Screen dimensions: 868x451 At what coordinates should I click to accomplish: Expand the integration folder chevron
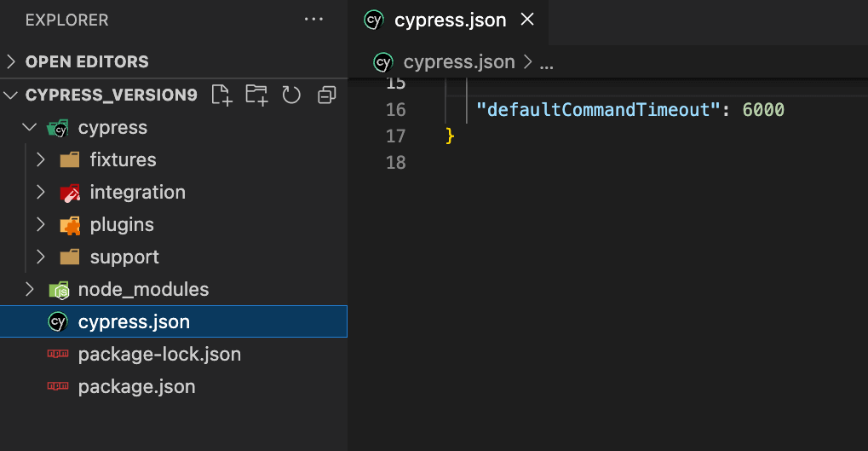(x=40, y=193)
